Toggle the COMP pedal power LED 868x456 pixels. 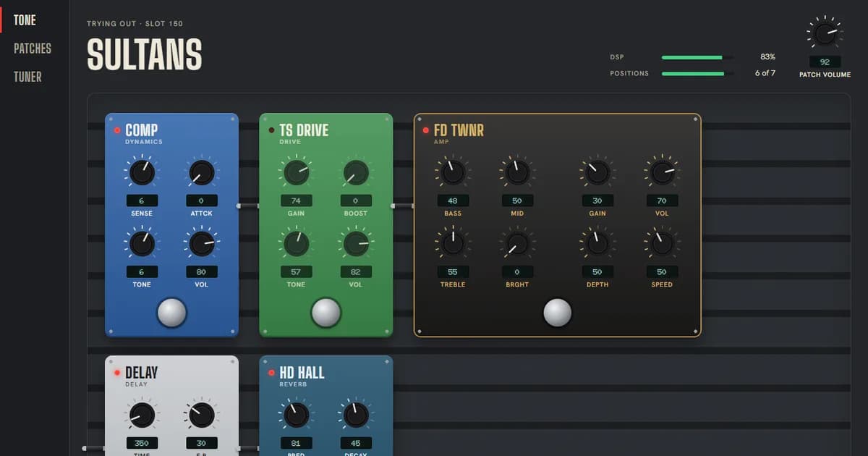[x=117, y=130]
